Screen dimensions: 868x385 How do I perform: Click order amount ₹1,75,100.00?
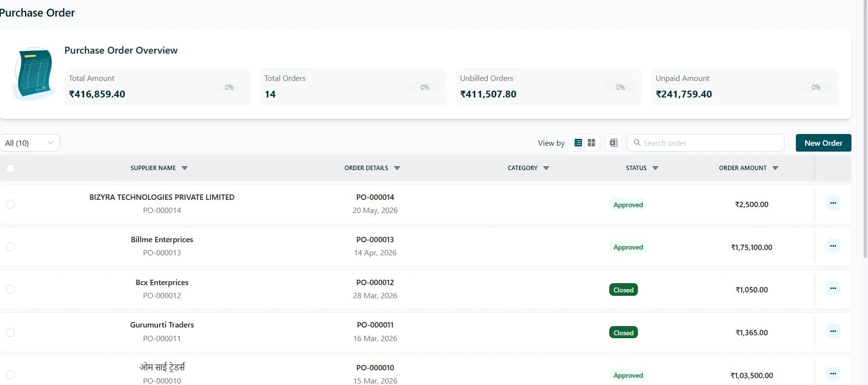coord(752,248)
